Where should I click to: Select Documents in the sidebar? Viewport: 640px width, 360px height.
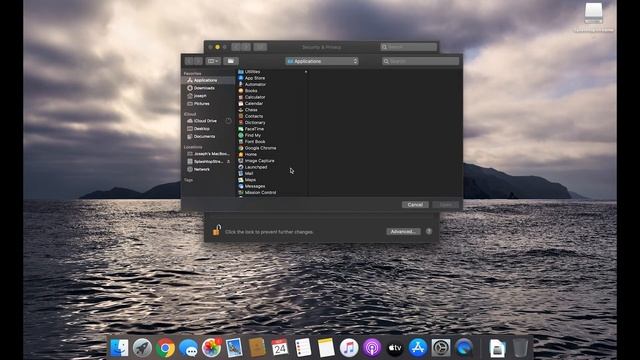208,136
